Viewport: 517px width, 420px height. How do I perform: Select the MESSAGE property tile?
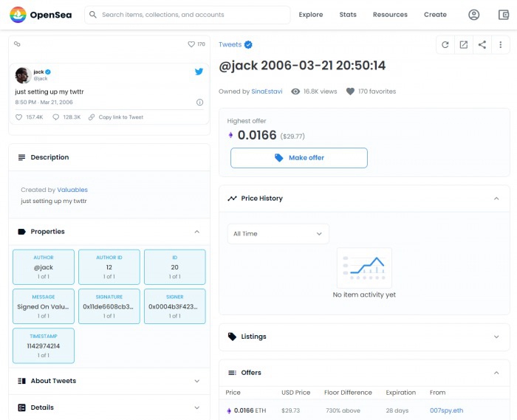[x=44, y=306]
